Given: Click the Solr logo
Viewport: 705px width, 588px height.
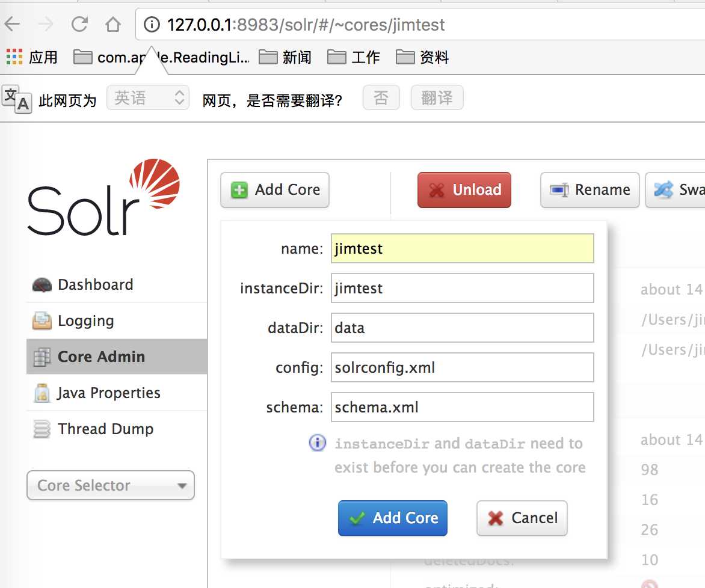Looking at the screenshot, I should click(x=104, y=197).
